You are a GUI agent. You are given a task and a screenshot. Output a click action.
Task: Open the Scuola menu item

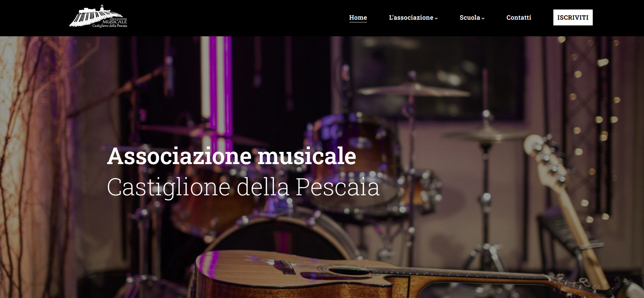pyautogui.click(x=470, y=18)
